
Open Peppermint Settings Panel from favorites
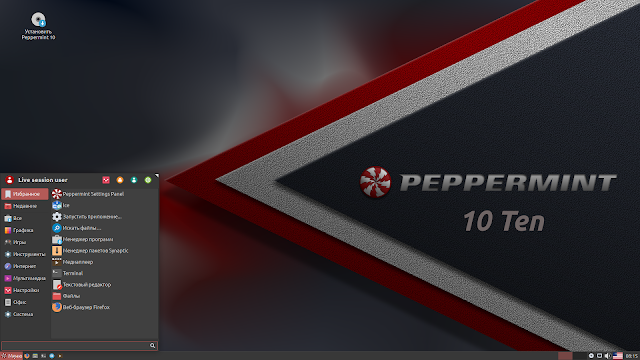[104, 194]
